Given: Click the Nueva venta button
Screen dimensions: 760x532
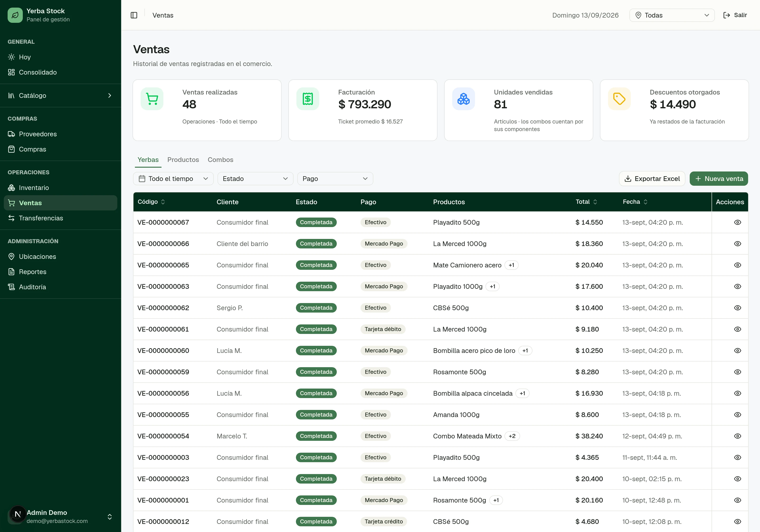Looking at the screenshot, I should pyautogui.click(x=719, y=178).
